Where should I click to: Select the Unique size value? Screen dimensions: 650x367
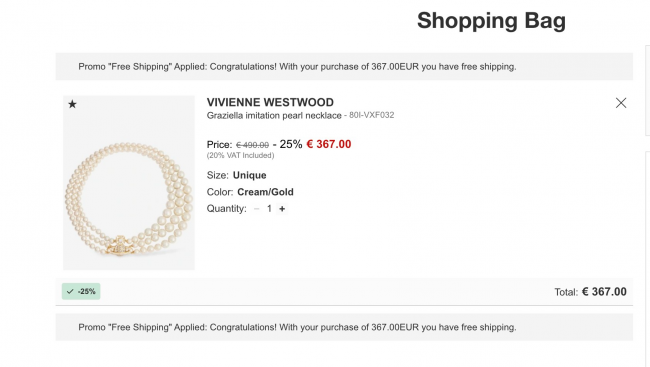(250, 175)
